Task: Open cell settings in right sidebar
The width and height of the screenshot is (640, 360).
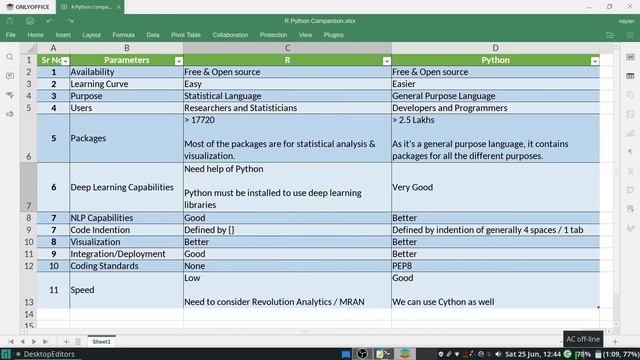Action: [630, 57]
